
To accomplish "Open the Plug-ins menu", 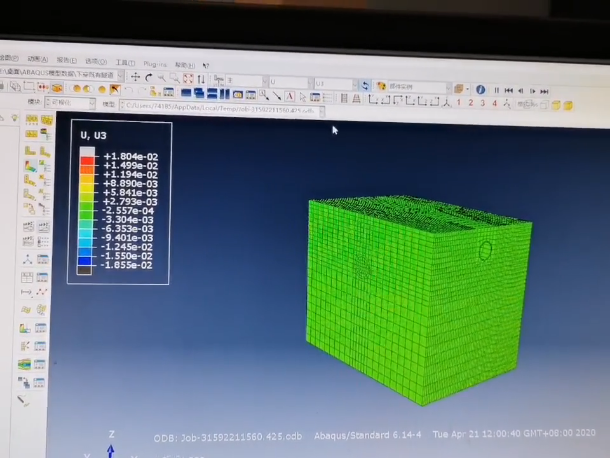I will 155,64.
